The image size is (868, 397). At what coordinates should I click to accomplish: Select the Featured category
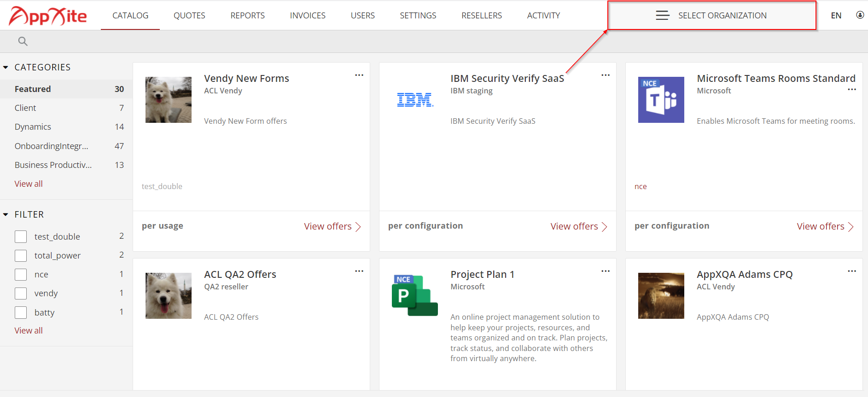[x=66, y=89]
